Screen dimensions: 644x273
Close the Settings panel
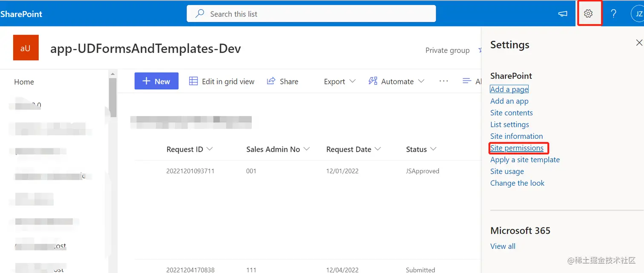point(639,43)
